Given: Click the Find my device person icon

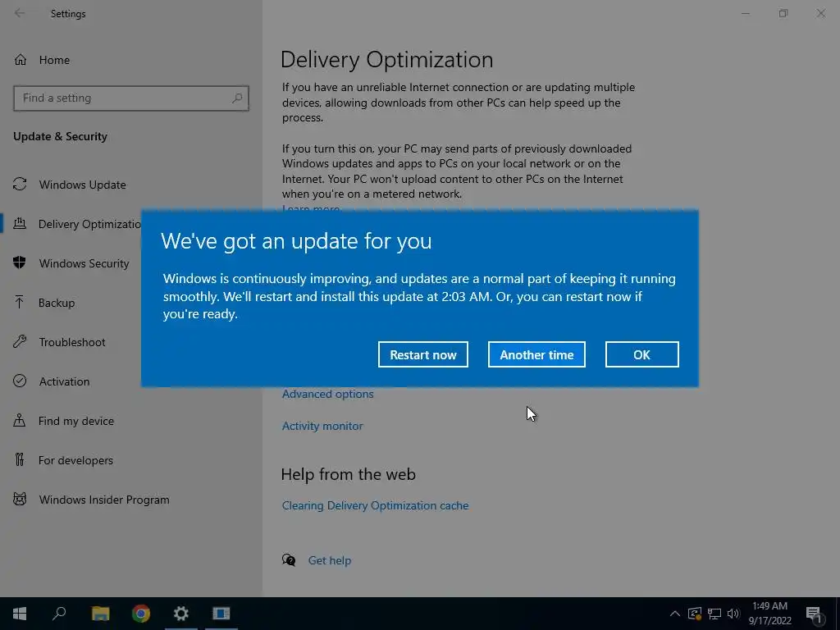Looking at the screenshot, I should click(x=20, y=420).
